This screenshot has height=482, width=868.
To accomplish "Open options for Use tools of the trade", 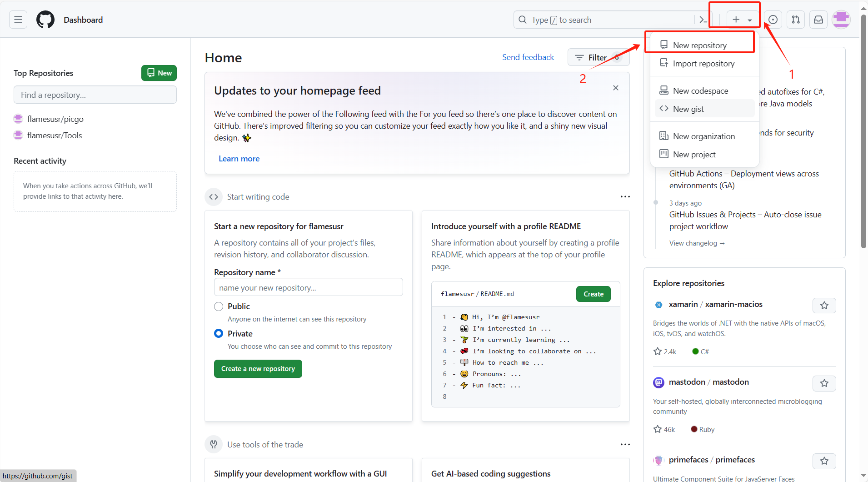I will pos(625,444).
